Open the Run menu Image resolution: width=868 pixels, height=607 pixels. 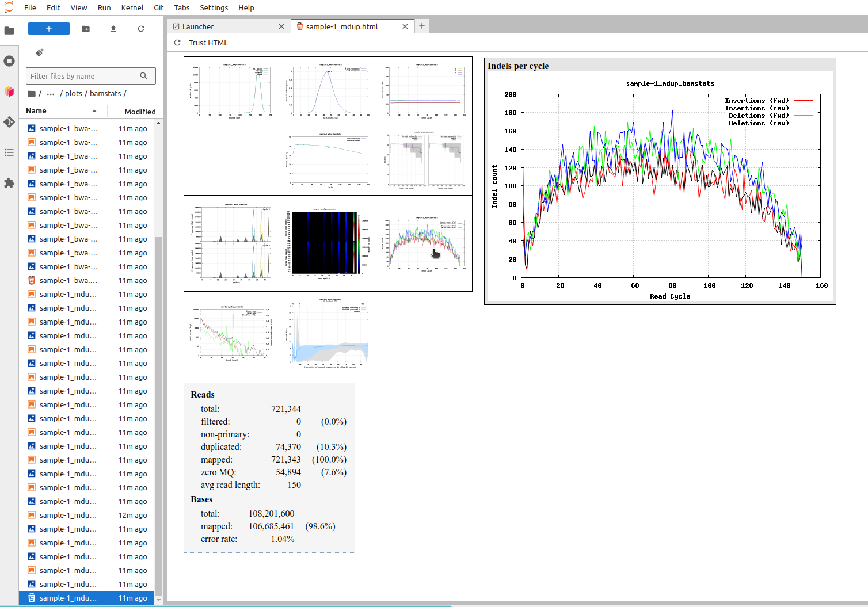click(x=104, y=7)
